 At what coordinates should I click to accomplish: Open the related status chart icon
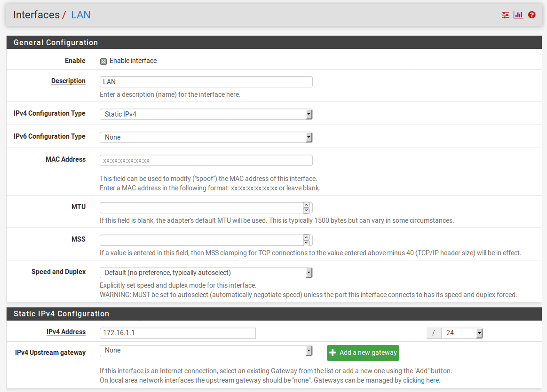point(518,15)
